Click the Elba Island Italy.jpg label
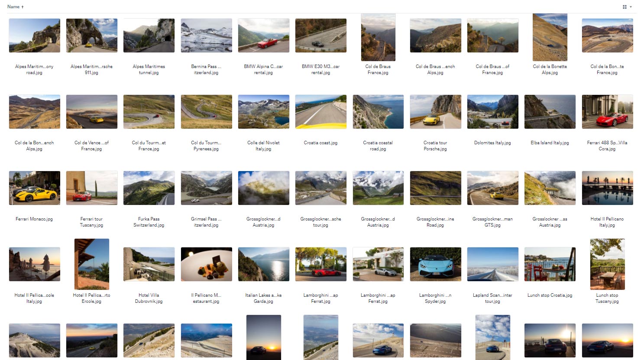Viewport: 644px width, 360px height. [550, 143]
